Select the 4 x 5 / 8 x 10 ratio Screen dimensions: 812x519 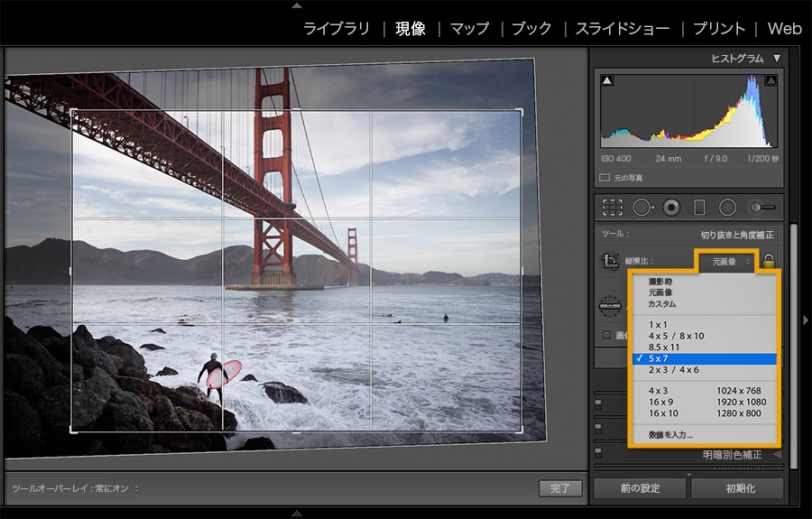point(705,336)
